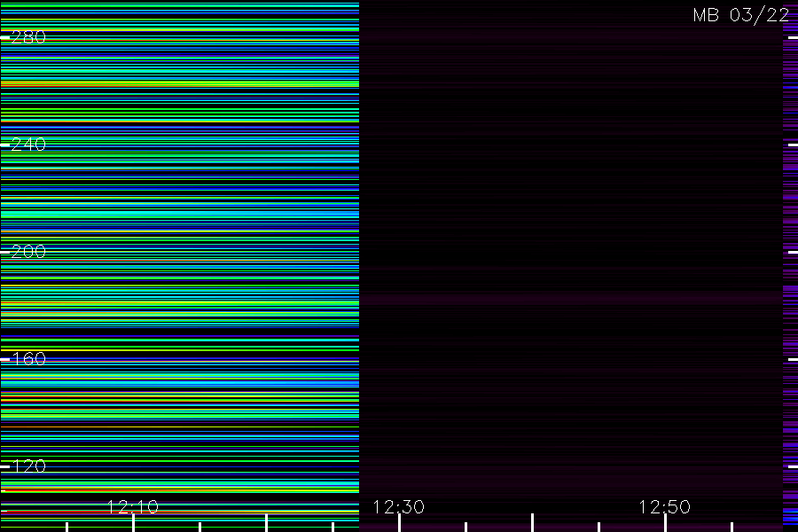Click the 280 axis label
The height and width of the screenshot is (532, 798).
click(28, 37)
